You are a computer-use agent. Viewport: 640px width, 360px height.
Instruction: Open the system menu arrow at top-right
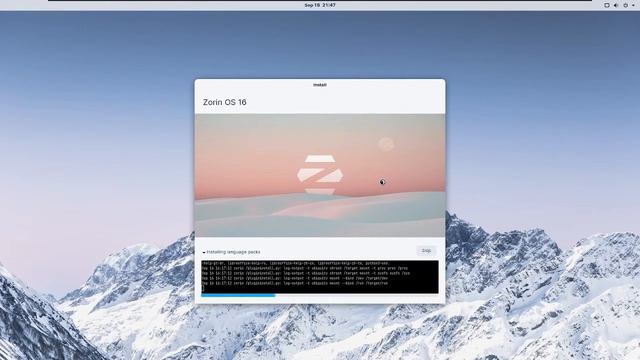pos(633,5)
